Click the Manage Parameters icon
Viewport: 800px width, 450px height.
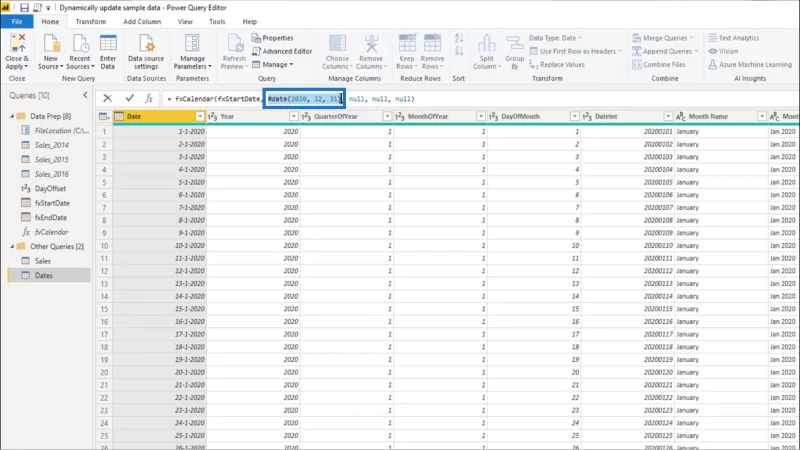(x=192, y=44)
